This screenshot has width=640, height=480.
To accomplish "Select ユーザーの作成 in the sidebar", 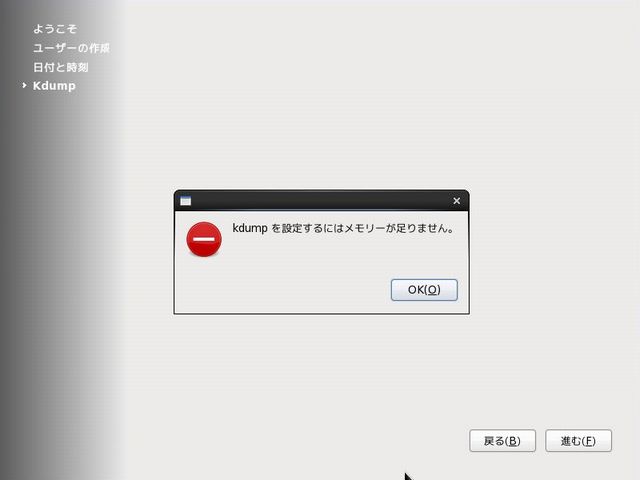I will click(x=71, y=48).
